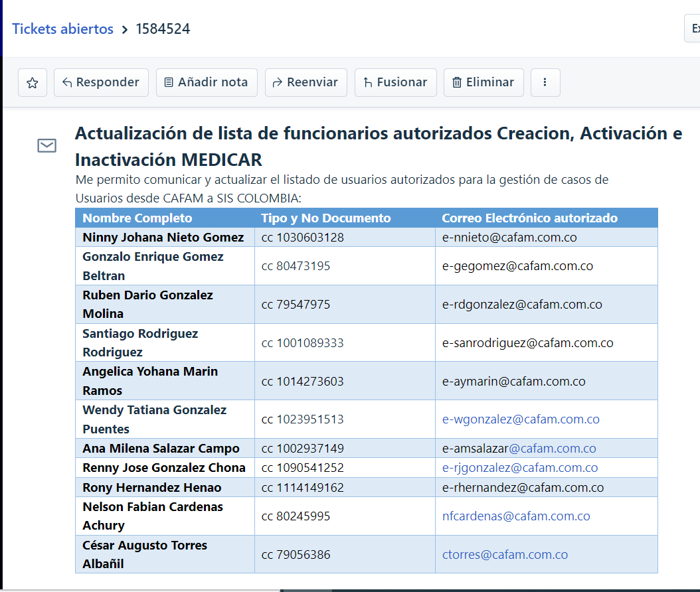The height and width of the screenshot is (592, 700).
Task: Click email text e-sanrodriguez@cafam.com.co
Action: pos(528,342)
